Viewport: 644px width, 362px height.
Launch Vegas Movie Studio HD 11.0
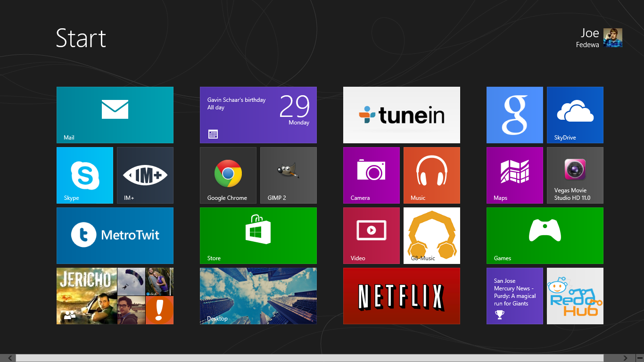tap(575, 175)
